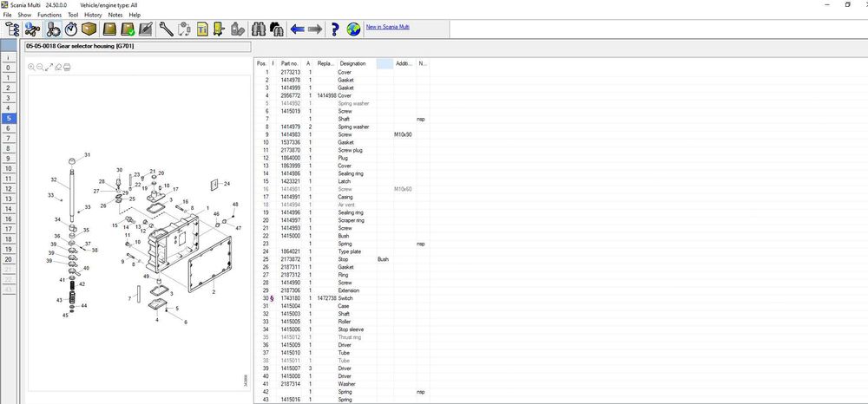Viewport: 868px width, 404px height.
Task: Open the binoculars search icon
Action: click(x=259, y=29)
